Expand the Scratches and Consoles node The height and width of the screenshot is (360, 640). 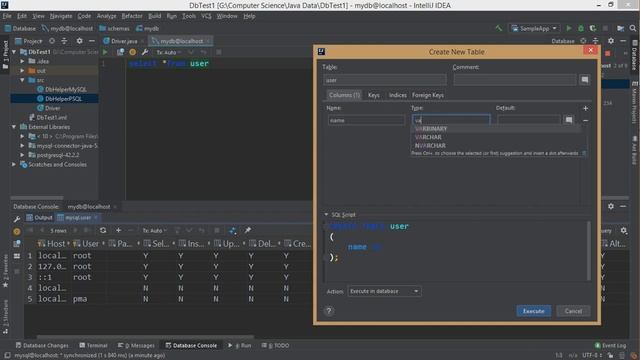coord(14,164)
